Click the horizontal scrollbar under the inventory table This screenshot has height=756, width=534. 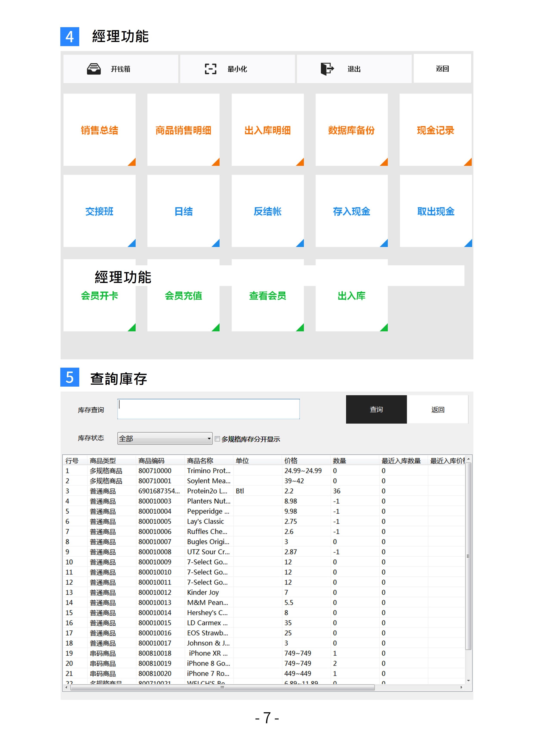tap(222, 687)
